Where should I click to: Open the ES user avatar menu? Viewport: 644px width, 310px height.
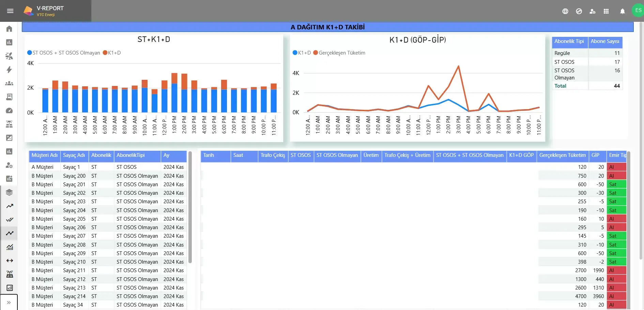(638, 11)
